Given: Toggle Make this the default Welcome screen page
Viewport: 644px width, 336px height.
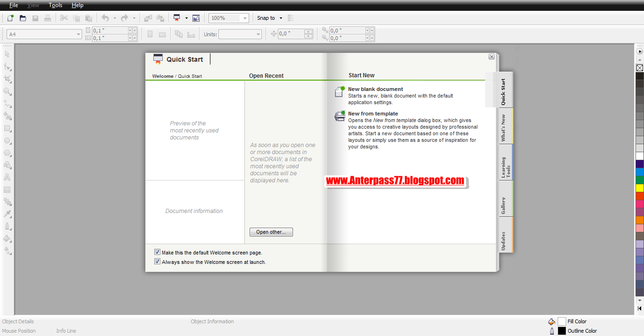Looking at the screenshot, I should [158, 253].
